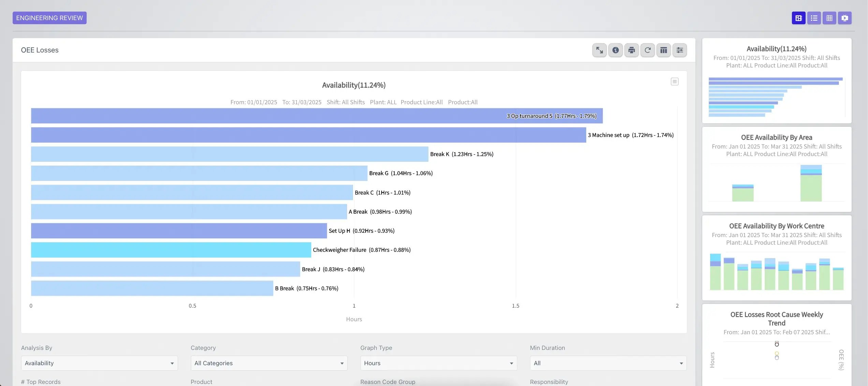Screen dimensions: 868x386
Task: Open the Graph Type dropdown set to Hours
Action: (x=438, y=363)
